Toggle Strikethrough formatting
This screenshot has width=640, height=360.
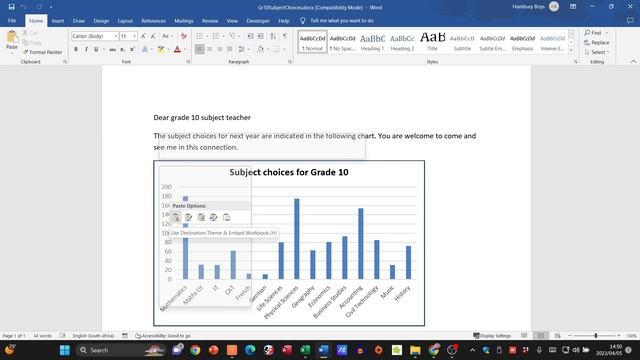(112, 49)
